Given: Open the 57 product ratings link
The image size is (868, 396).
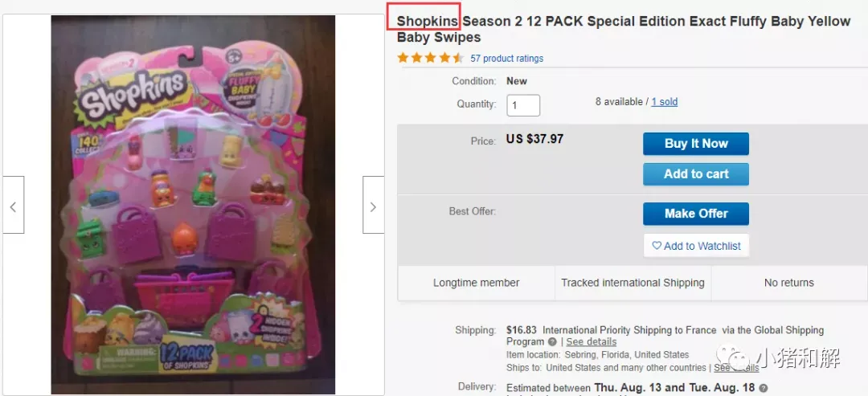Looking at the screenshot, I should point(506,59).
